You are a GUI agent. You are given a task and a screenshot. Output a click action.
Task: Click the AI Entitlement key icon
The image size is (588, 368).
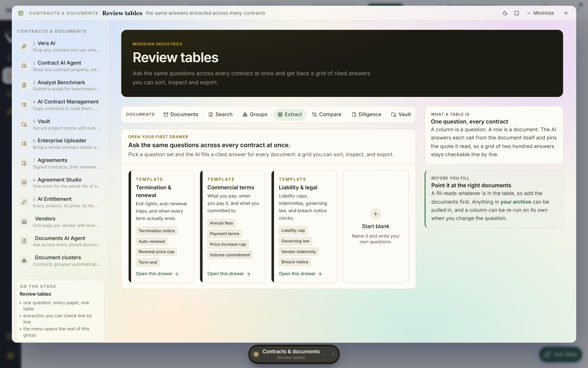point(24,202)
